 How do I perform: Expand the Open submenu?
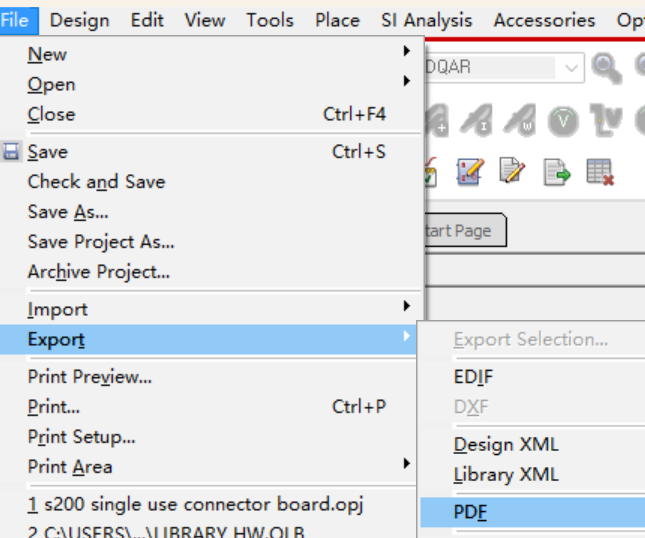pos(212,84)
